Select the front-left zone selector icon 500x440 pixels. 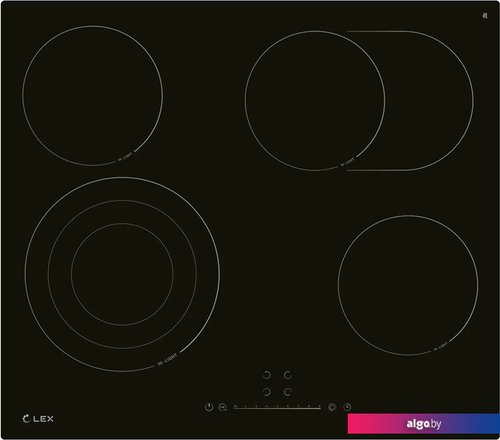pos(267,392)
